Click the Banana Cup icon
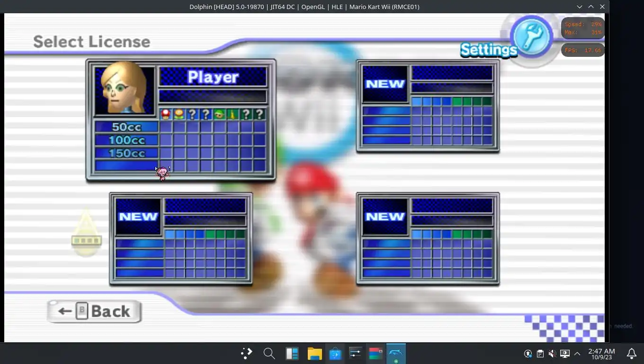 click(233, 114)
